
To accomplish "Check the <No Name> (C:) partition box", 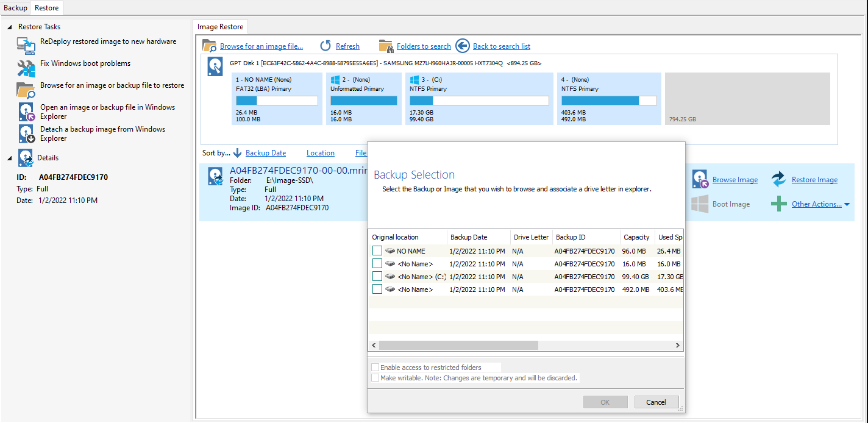I will pyautogui.click(x=377, y=276).
